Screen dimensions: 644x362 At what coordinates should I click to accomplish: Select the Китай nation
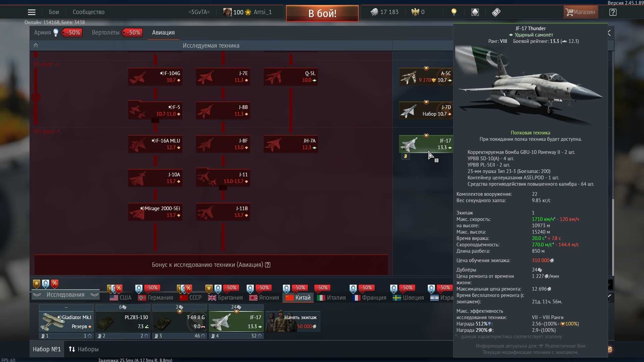click(x=298, y=298)
